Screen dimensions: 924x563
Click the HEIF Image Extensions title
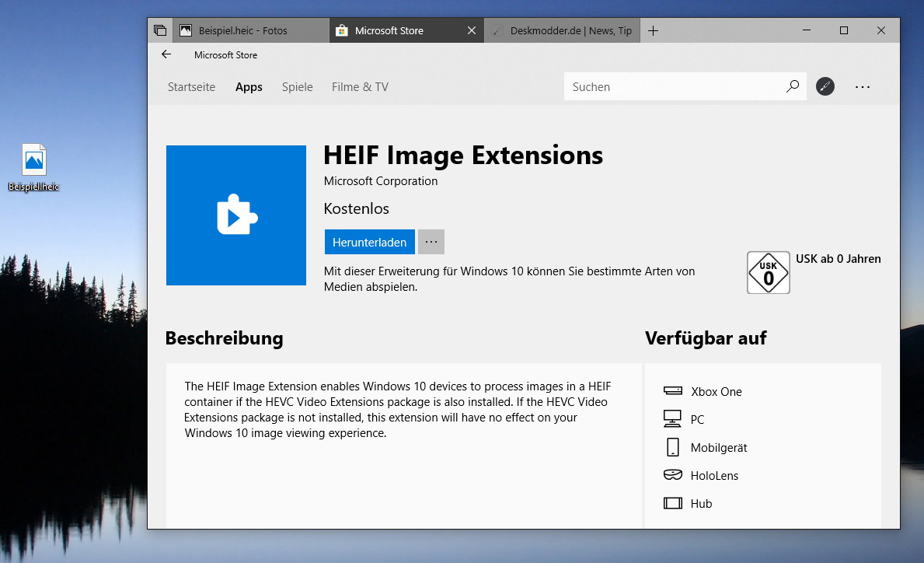tap(463, 156)
